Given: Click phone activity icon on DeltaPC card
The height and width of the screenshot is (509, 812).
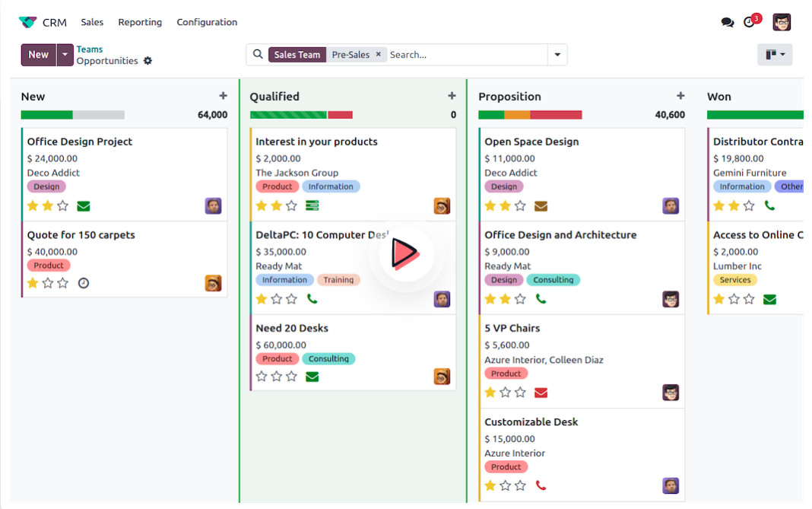Looking at the screenshot, I should 312,298.
